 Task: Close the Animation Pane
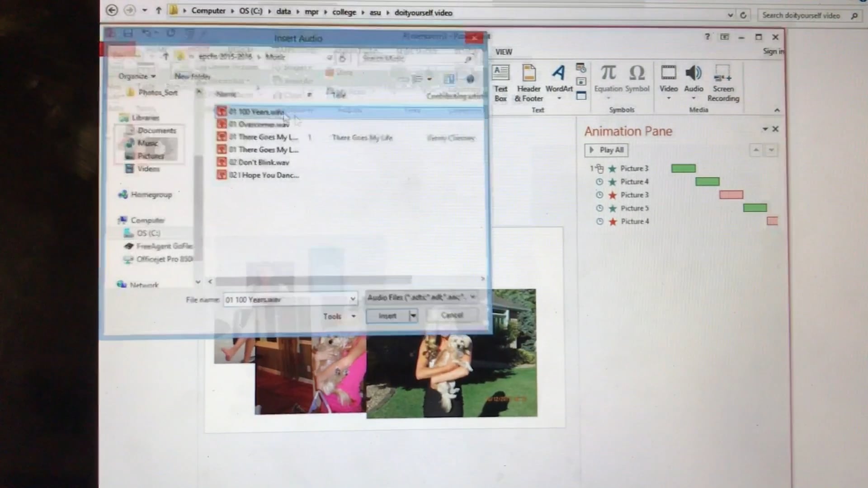775,129
